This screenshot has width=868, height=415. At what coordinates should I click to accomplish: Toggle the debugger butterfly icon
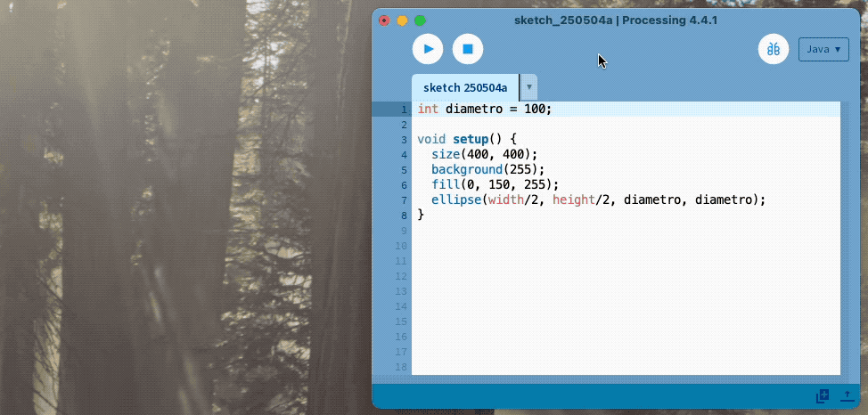tap(774, 49)
